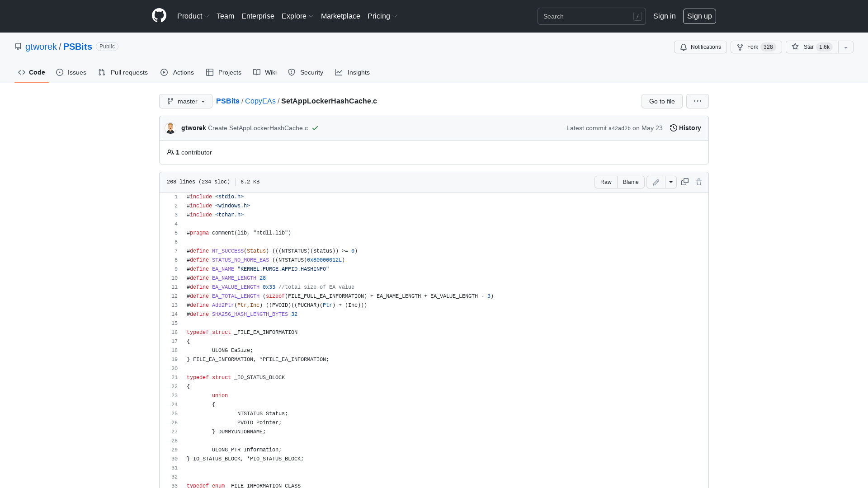Open the edit options dropdown caret
Screen dimensions: 868x488
click(x=671, y=182)
